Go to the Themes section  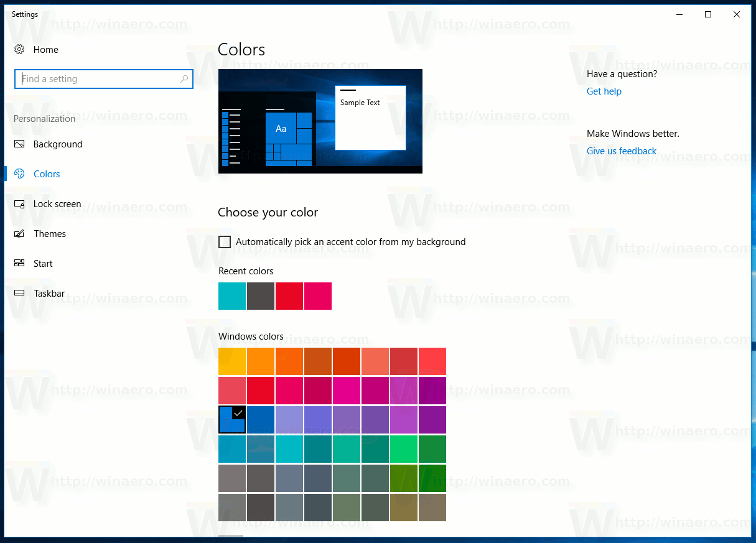pos(50,234)
